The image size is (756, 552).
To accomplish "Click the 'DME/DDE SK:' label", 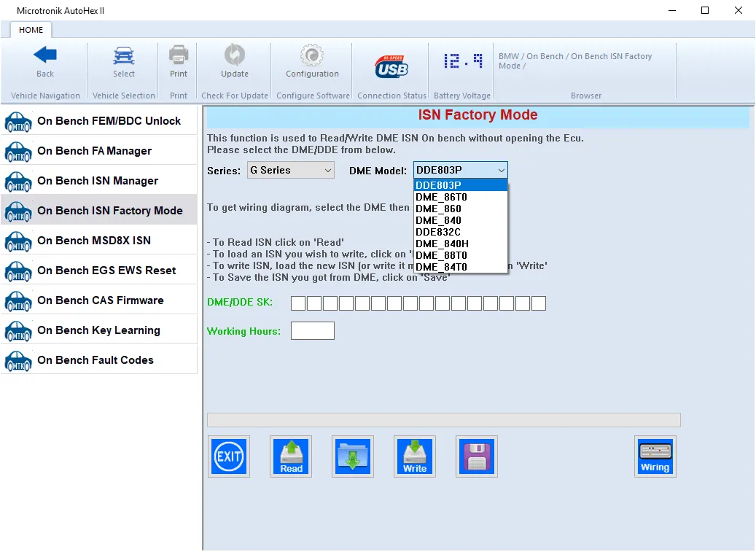I will (240, 303).
